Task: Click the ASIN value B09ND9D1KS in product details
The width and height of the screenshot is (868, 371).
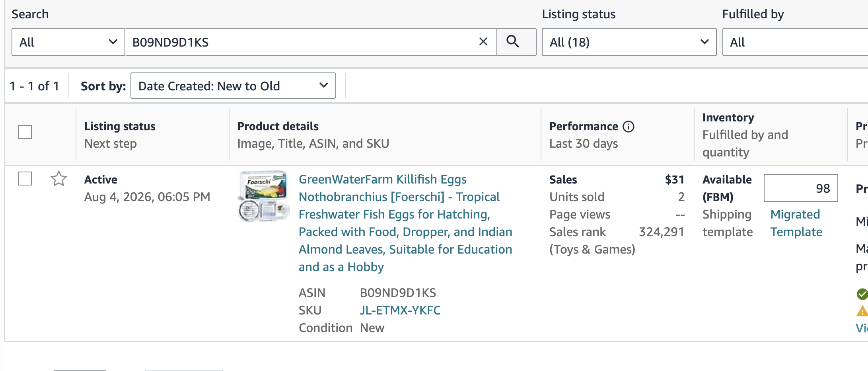Action: click(398, 293)
